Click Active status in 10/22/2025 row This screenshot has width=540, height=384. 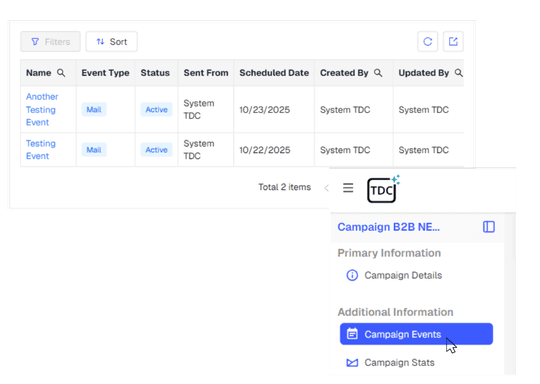tap(156, 150)
